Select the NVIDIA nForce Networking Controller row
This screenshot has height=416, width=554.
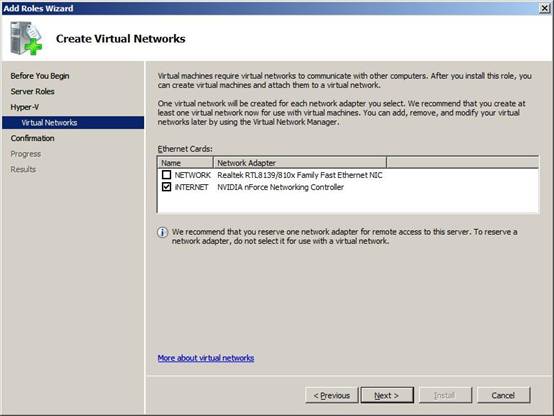[x=348, y=187]
